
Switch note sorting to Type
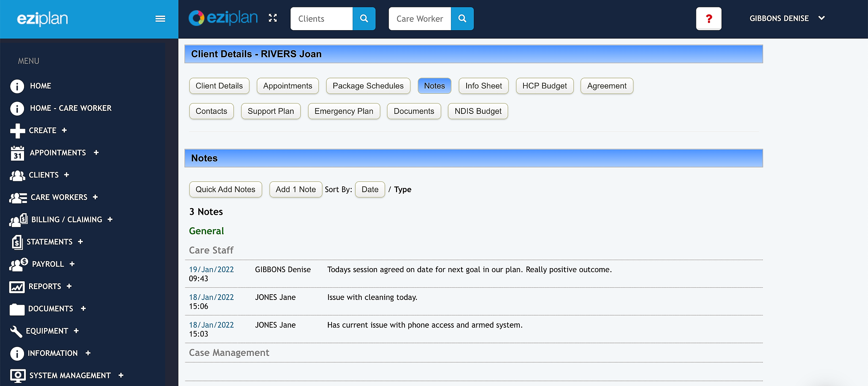(402, 189)
